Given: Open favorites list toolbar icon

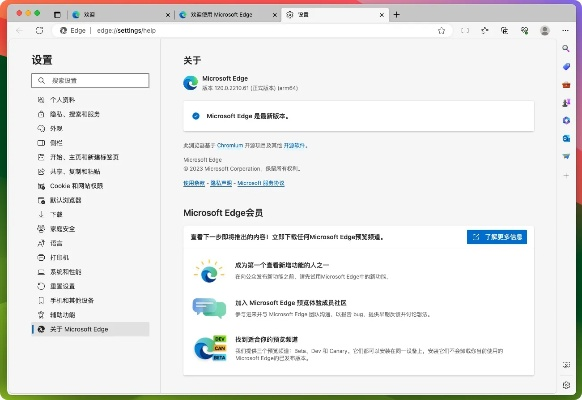Looking at the screenshot, I should [484, 30].
